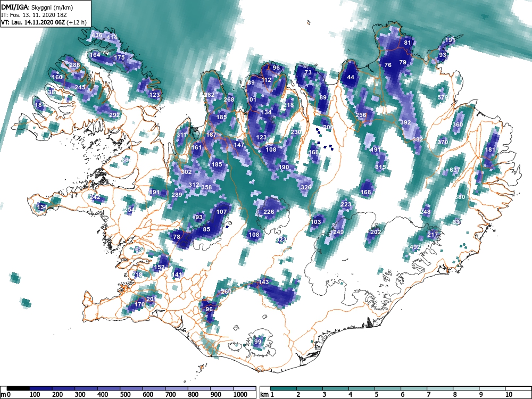Click the map value 326

[x=306, y=187]
